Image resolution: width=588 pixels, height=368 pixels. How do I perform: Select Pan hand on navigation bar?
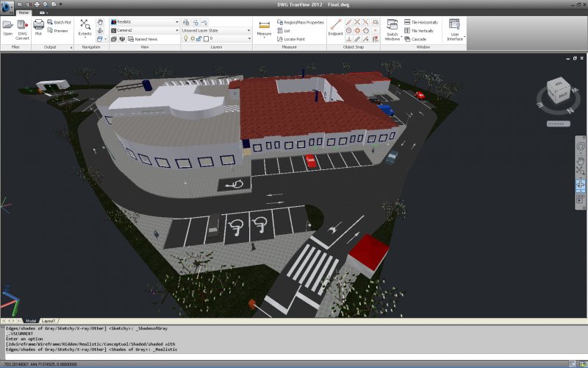tap(580, 160)
